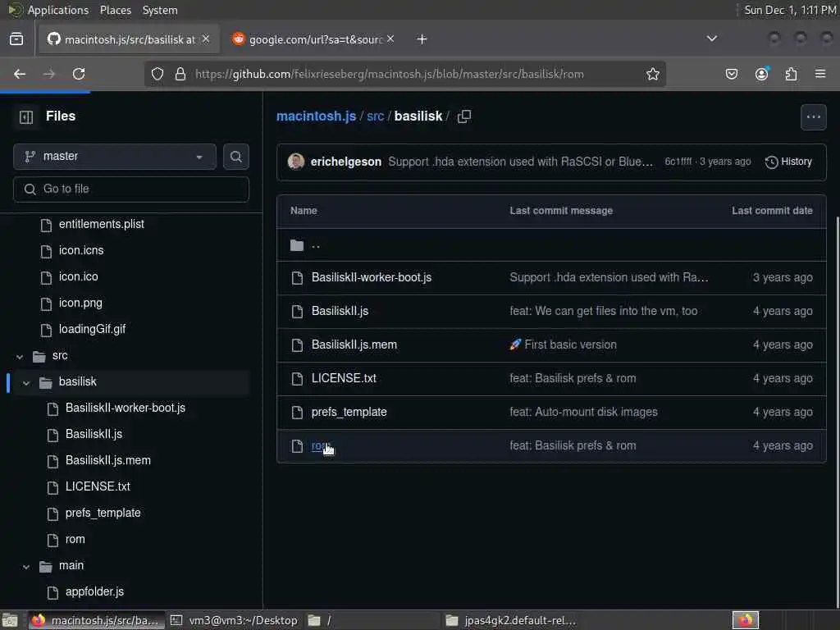The height and width of the screenshot is (630, 840).
Task: Open BasiliskII.js.mem in the file table
Action: pyautogui.click(x=354, y=345)
